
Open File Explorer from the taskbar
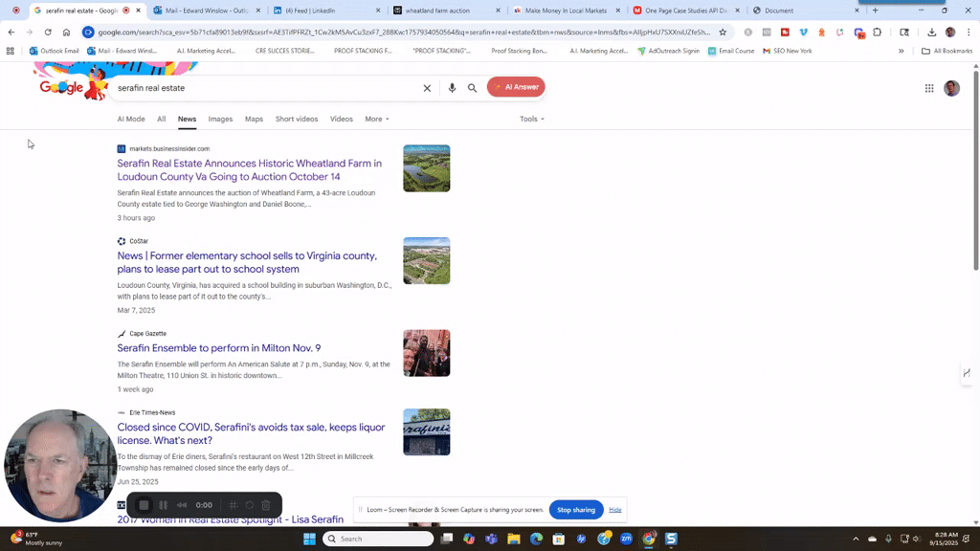514,539
